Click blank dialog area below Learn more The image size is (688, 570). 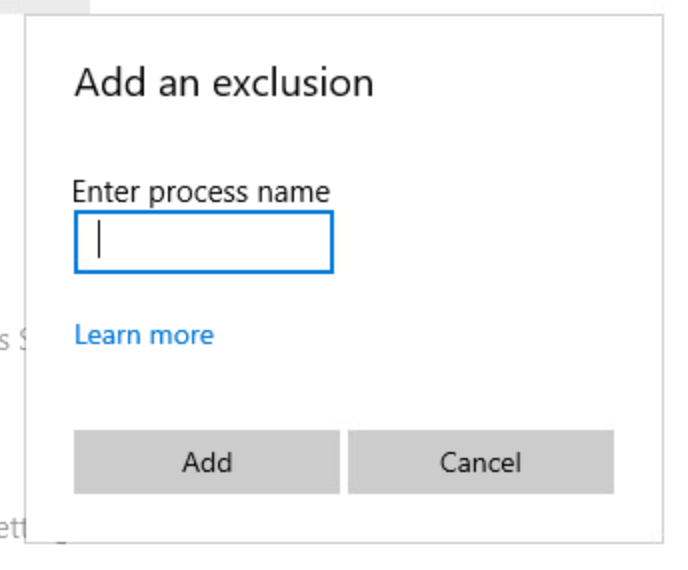pyautogui.click(x=300, y=390)
